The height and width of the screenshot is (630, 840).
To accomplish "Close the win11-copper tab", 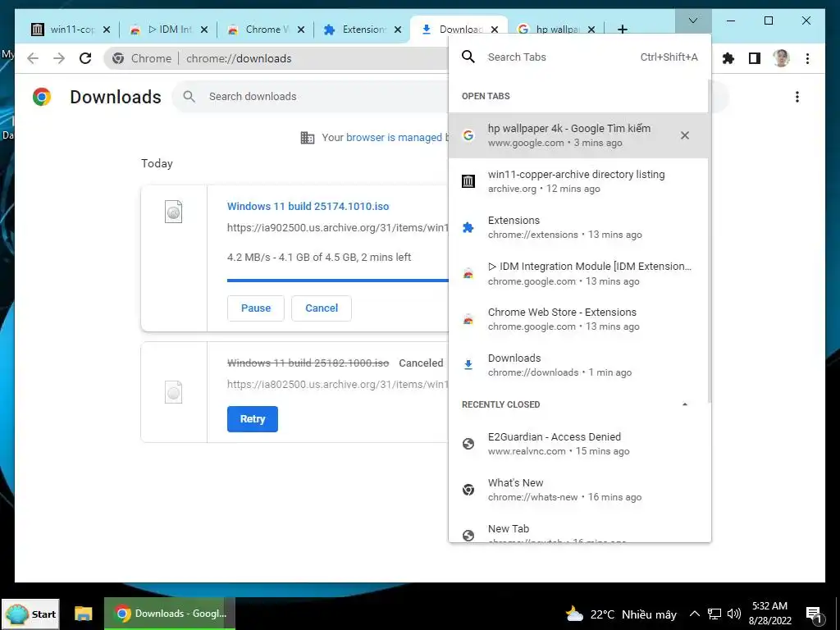I will 106,30.
